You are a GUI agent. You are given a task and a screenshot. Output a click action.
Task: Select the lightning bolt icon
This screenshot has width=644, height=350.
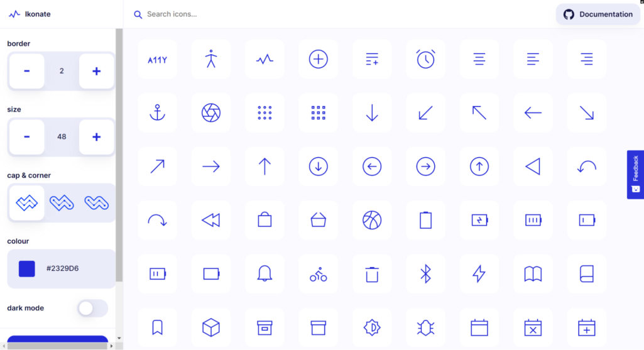pyautogui.click(x=479, y=274)
